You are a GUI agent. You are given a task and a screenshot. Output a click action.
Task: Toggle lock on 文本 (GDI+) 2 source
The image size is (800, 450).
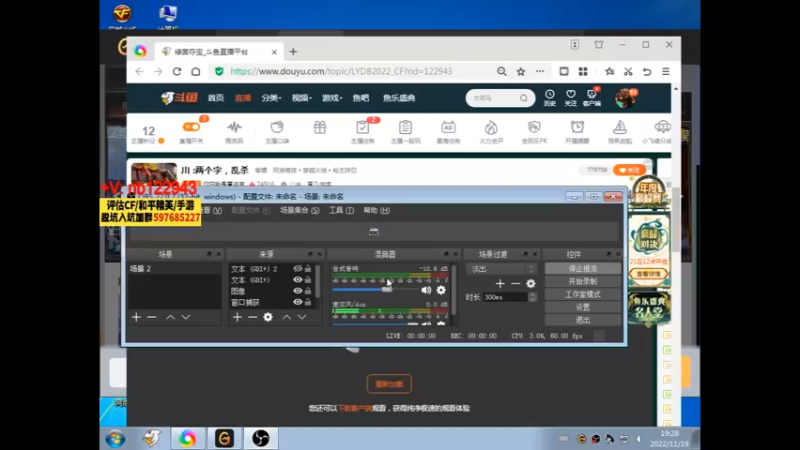tap(308, 268)
